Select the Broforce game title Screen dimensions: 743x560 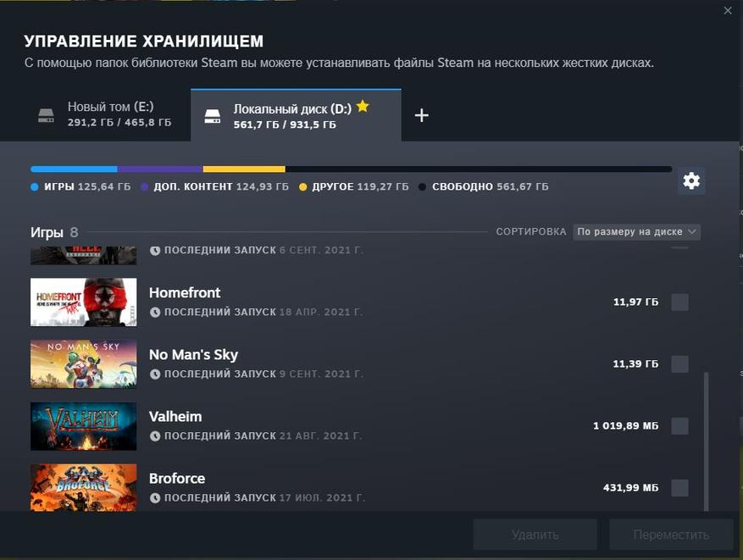pos(177,479)
